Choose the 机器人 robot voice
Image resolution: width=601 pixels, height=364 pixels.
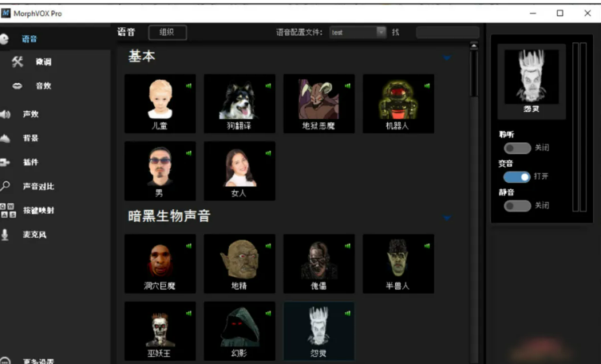point(398,104)
